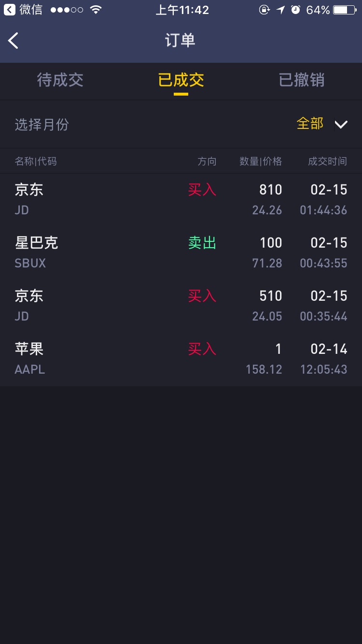This screenshot has height=644, width=362.
Task: Open the 京东 order of 510 shares
Action: [x=181, y=306]
